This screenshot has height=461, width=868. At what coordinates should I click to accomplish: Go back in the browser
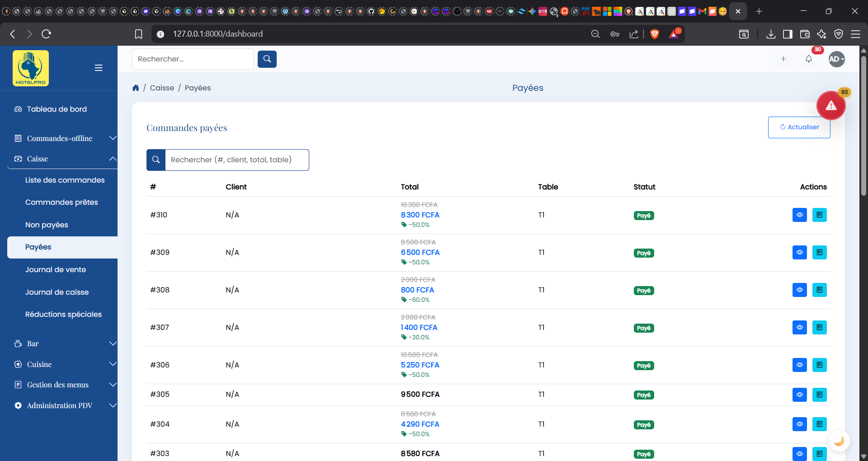(x=13, y=34)
